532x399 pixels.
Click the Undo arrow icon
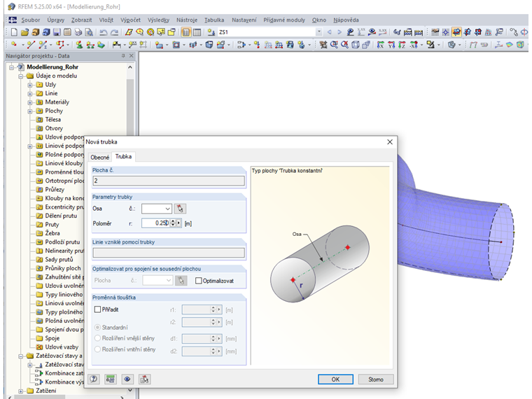pyautogui.click(x=104, y=32)
